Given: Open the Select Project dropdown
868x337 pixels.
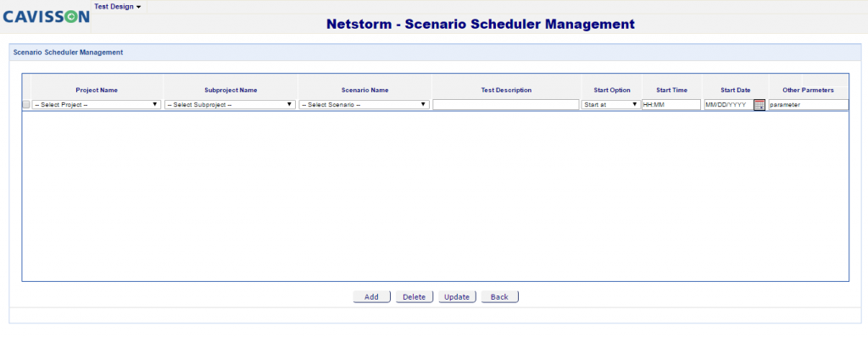Looking at the screenshot, I should click(x=97, y=105).
